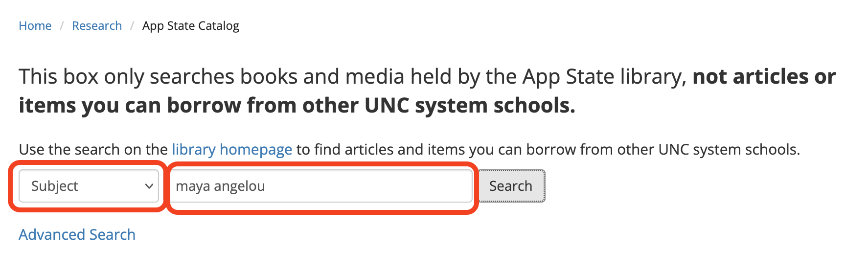This screenshot has width=868, height=275.
Task: Open the library homepage link
Action: [232, 149]
